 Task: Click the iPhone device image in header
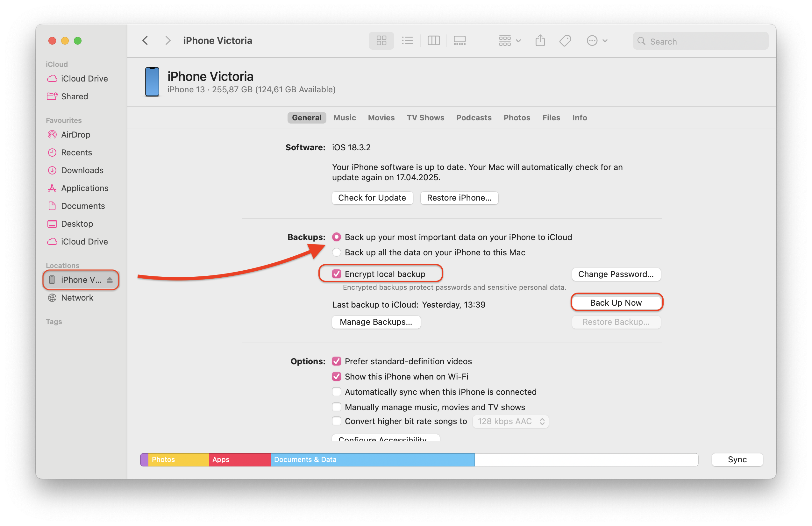152,82
